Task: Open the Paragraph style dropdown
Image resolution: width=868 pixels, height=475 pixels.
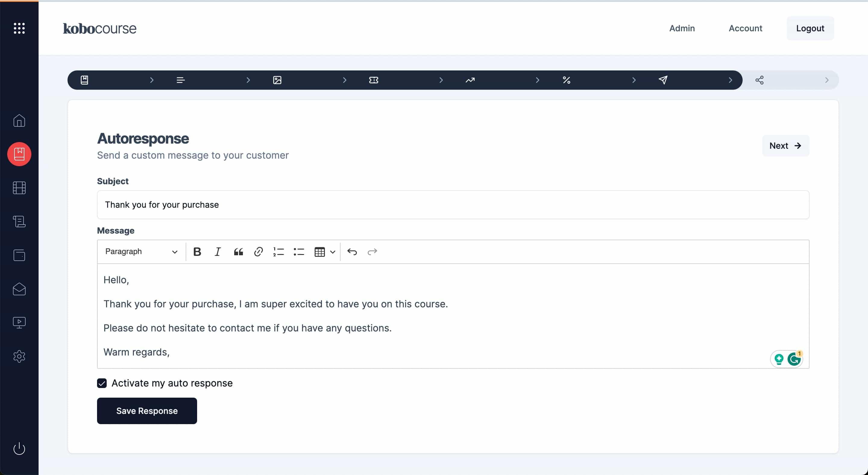Action: coord(141,252)
